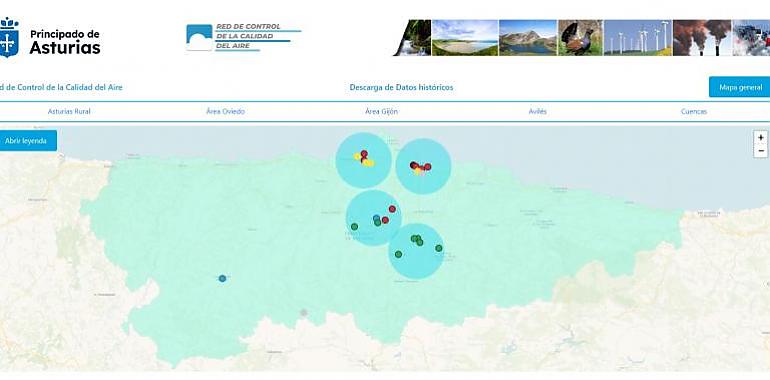Open the Red de Control de la Calidad del Aire link

click(x=61, y=87)
